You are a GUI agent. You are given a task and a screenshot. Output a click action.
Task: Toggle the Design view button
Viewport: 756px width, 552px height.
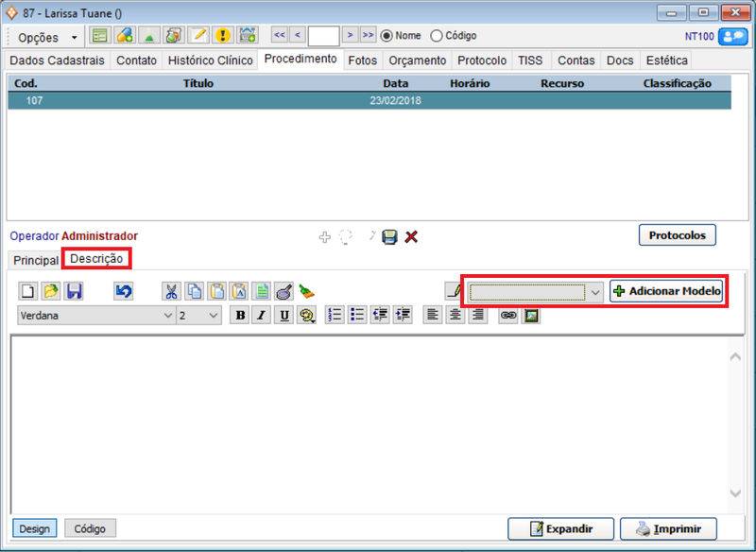[35, 528]
